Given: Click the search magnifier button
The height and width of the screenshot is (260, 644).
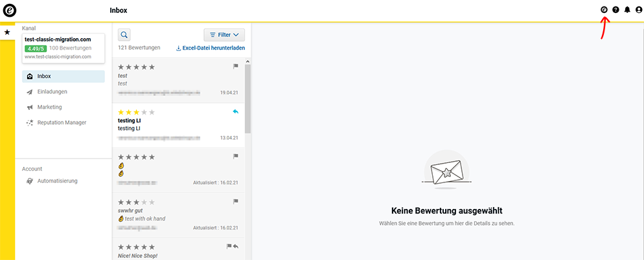Looking at the screenshot, I should pos(124,35).
